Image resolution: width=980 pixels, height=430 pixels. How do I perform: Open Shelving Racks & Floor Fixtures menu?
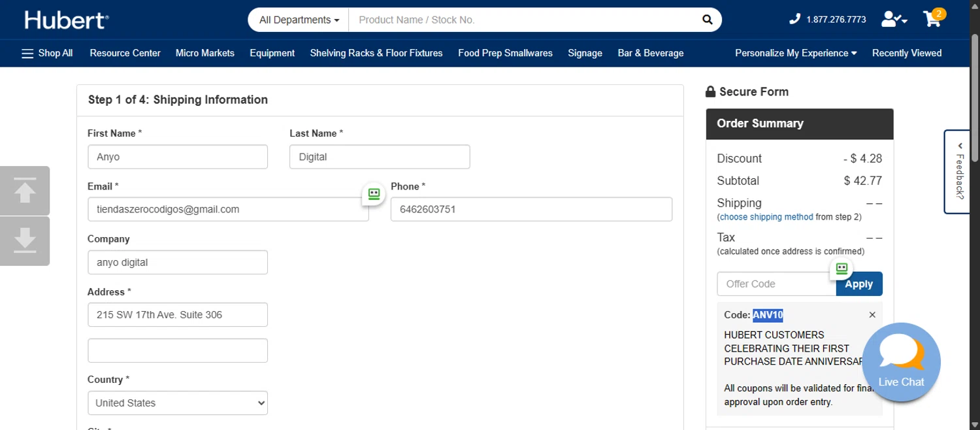[376, 53]
